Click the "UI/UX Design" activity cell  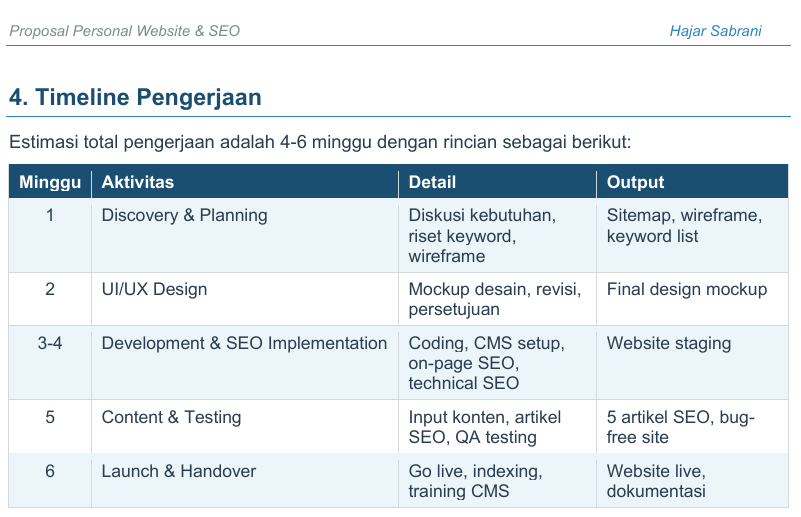tap(154, 289)
